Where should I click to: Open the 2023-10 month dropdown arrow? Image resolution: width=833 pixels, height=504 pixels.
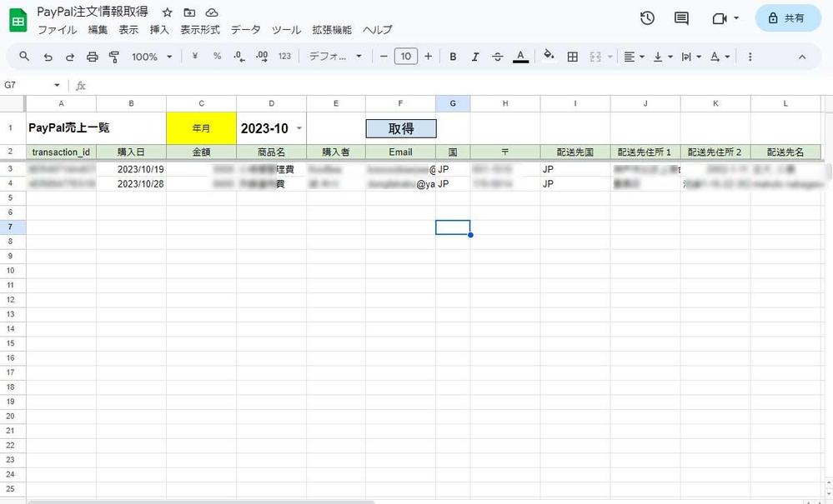click(x=299, y=128)
